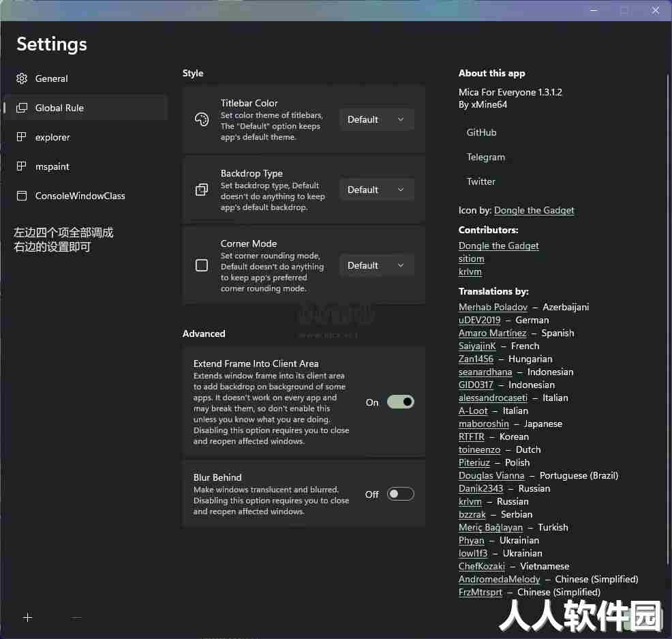Open krlvm link under Contributors
Image resolution: width=672 pixels, height=639 pixels.
click(470, 271)
